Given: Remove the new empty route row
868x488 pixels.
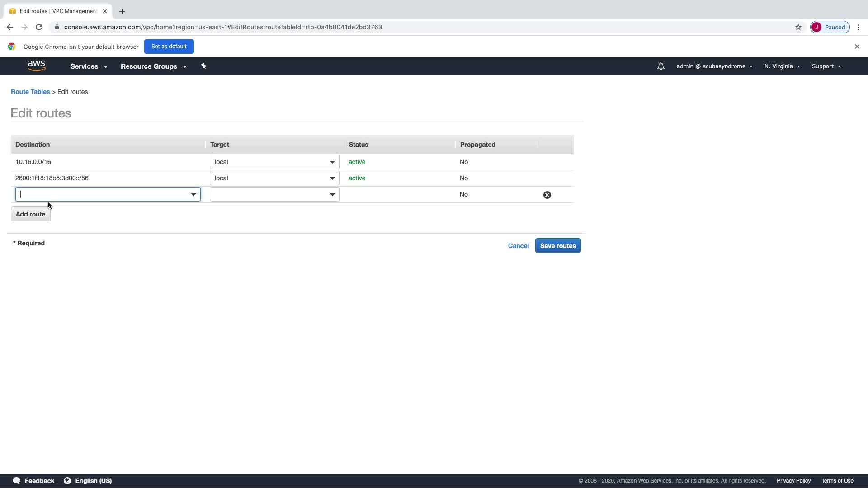Looking at the screenshot, I should (x=547, y=195).
